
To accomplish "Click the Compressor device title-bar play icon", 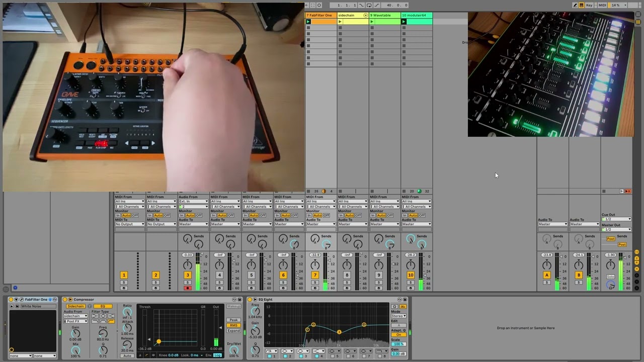I will pos(70,300).
